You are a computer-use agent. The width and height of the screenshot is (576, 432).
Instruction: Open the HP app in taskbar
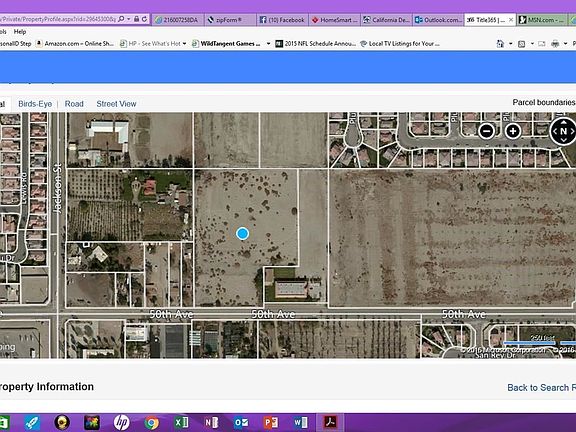click(x=121, y=422)
